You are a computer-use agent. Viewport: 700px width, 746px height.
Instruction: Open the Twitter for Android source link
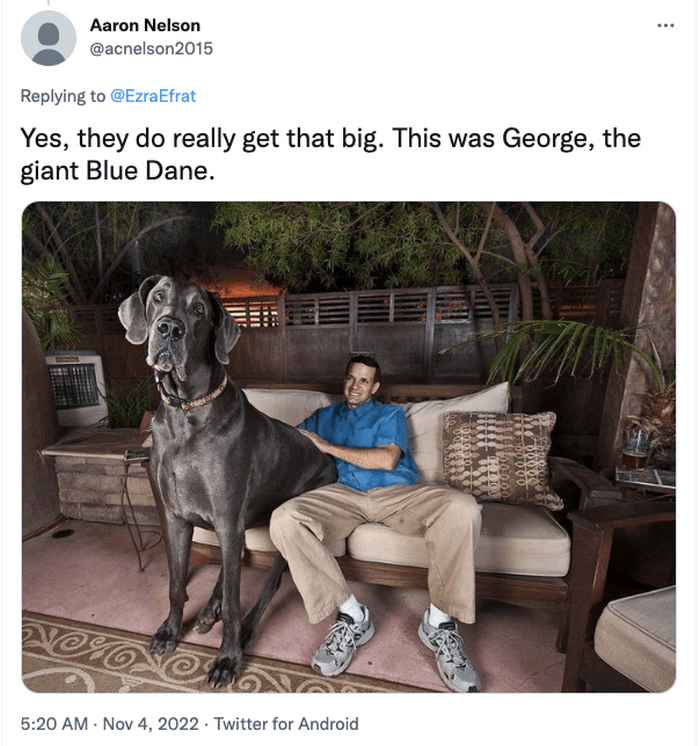pos(286,724)
